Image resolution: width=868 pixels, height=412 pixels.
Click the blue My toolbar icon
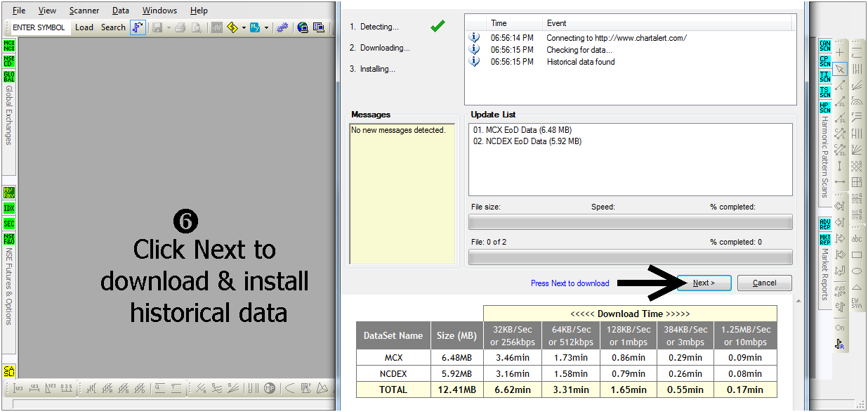pyautogui.click(x=255, y=27)
